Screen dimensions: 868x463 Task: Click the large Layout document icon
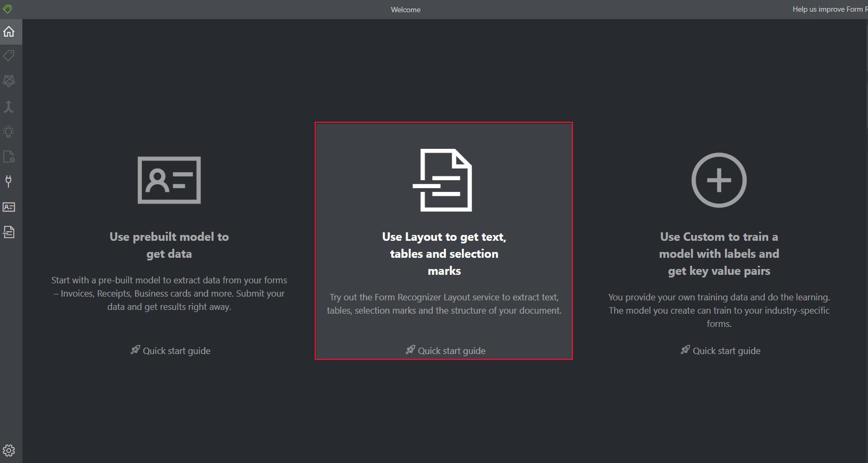pyautogui.click(x=443, y=180)
